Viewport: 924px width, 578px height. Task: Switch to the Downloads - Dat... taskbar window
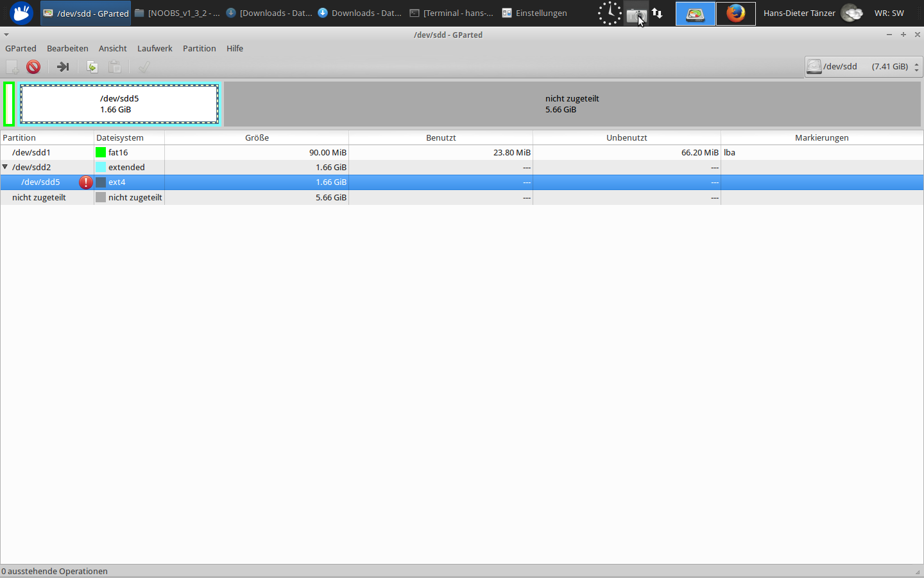(x=361, y=13)
